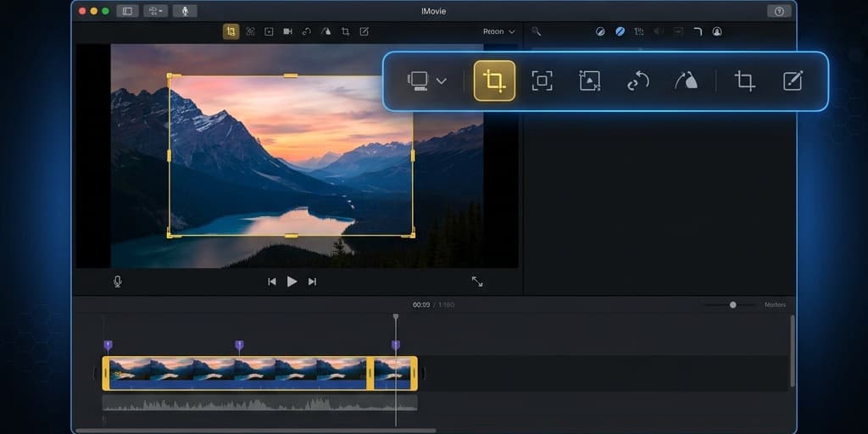Open the Praon dropdown above the viewer
The height and width of the screenshot is (434, 868).
498,31
